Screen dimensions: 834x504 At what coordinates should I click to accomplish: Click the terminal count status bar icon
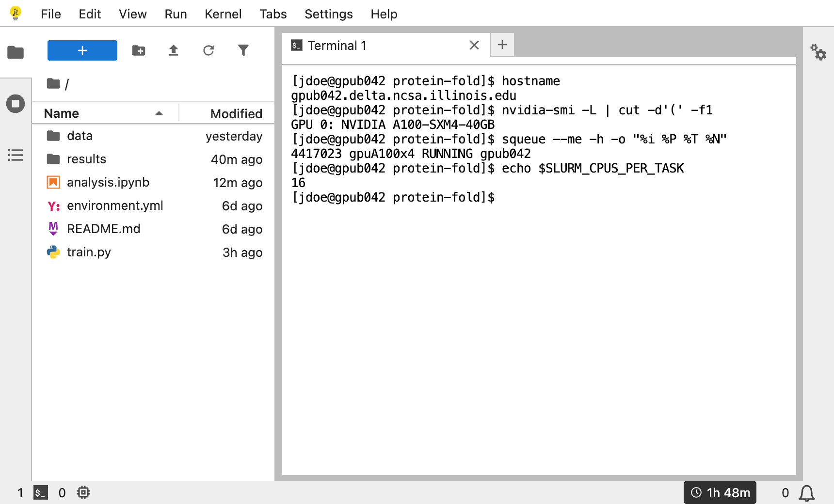point(41,493)
